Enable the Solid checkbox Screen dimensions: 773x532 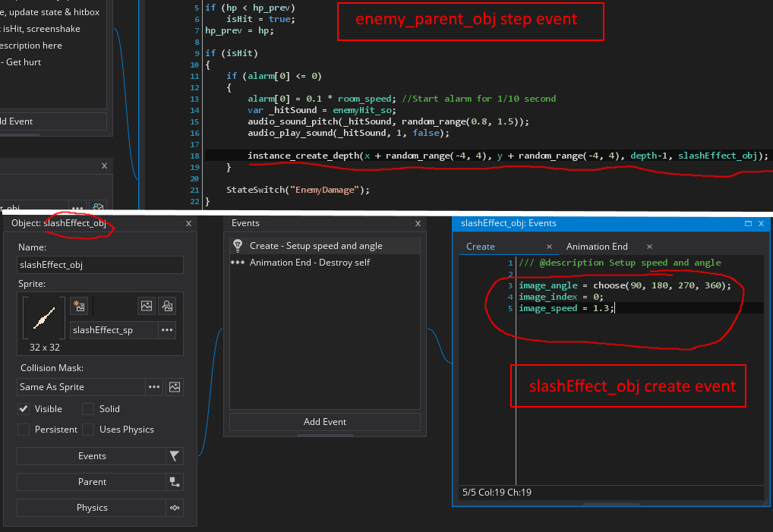click(88, 409)
